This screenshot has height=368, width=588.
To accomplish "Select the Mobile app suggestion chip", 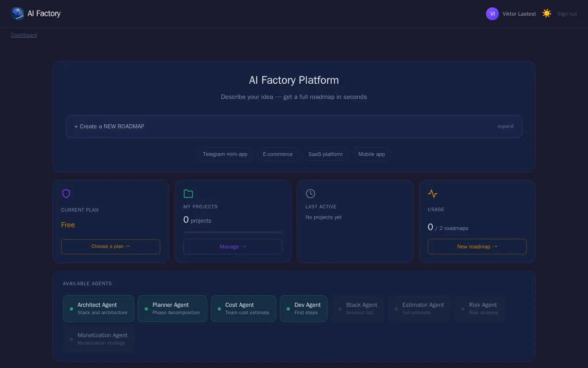I will [x=372, y=154].
